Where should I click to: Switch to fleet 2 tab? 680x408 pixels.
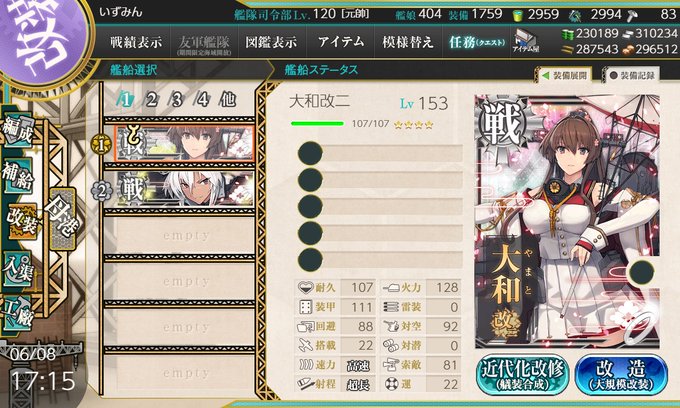151,100
